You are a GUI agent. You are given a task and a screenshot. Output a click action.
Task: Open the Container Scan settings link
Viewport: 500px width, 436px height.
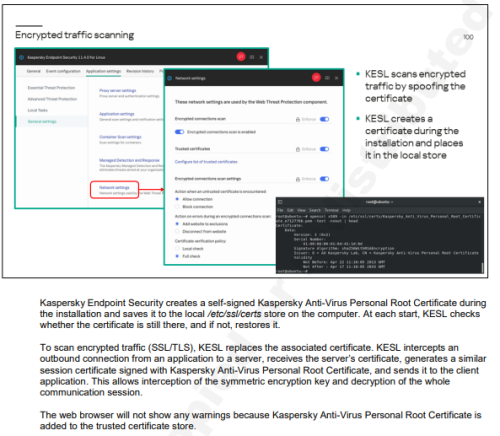point(120,137)
